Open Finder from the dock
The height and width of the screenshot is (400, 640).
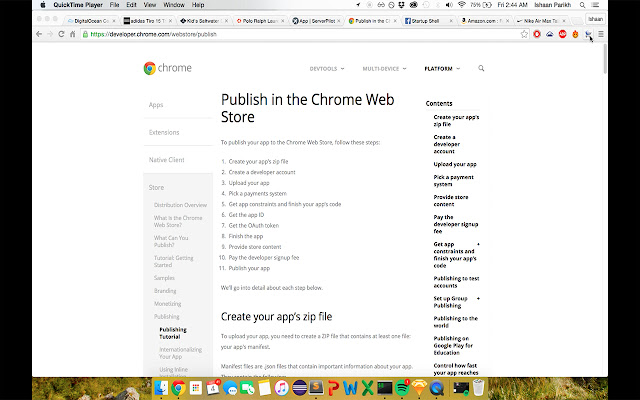pyautogui.click(x=162, y=388)
